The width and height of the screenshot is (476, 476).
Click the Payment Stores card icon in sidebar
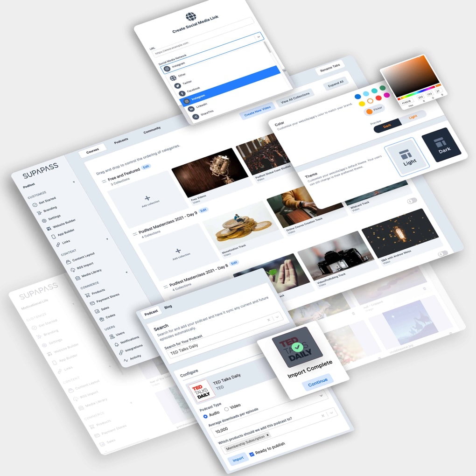(x=92, y=303)
